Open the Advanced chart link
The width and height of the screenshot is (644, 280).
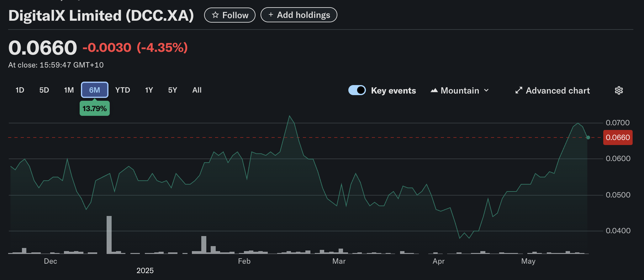click(552, 90)
